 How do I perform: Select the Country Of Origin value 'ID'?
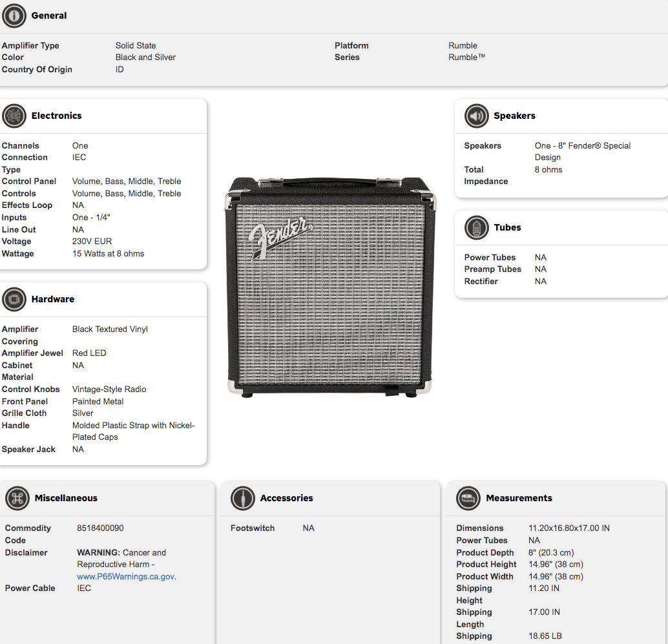click(120, 69)
